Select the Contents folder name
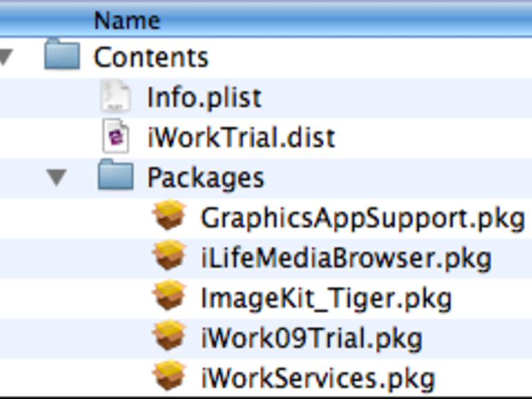 [151, 57]
